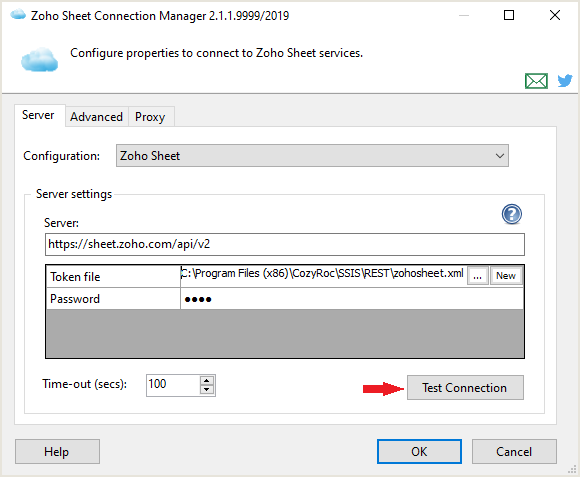Click the Cancel button
580x477 pixels.
pyautogui.click(x=514, y=451)
